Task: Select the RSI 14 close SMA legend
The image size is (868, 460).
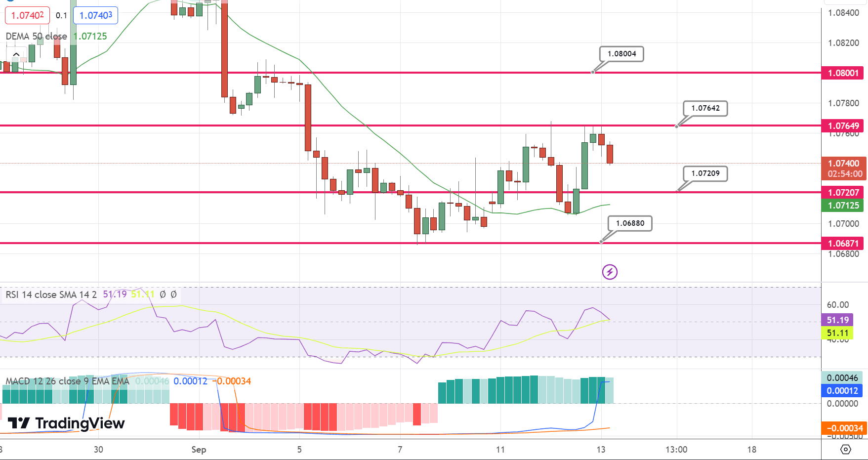Action: (x=51, y=294)
